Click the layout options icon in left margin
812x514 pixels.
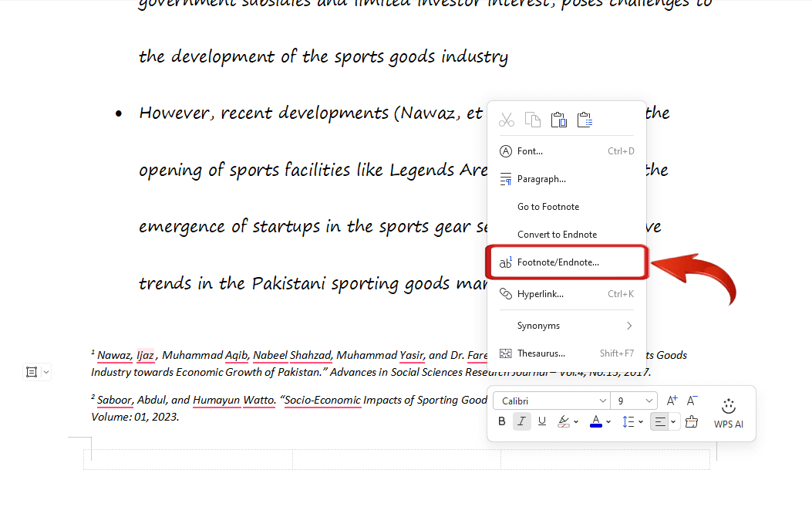(32, 372)
